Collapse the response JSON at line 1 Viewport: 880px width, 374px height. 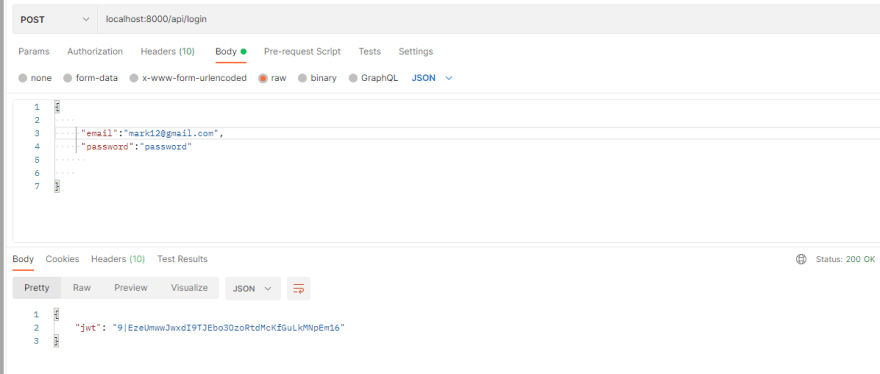point(57,314)
